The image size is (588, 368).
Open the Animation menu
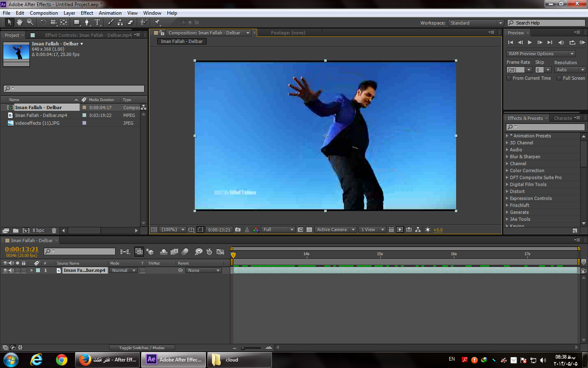[110, 13]
